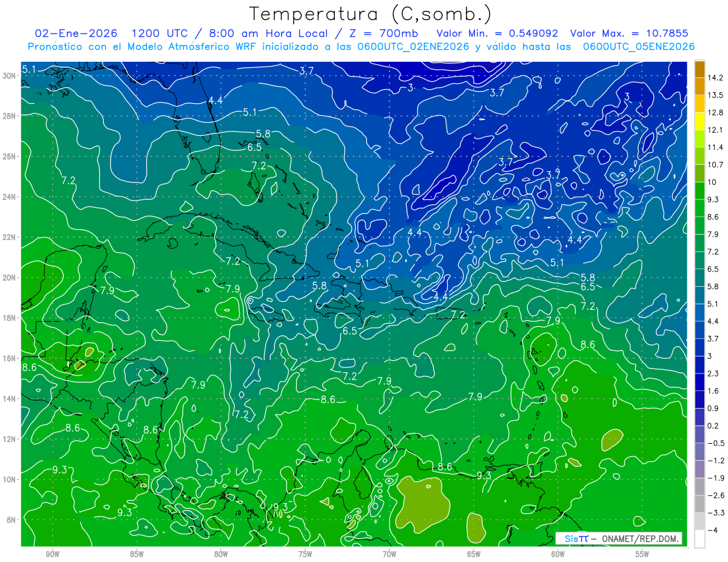Pick the lime swatch between 12.1 and 11.4

[699, 139]
